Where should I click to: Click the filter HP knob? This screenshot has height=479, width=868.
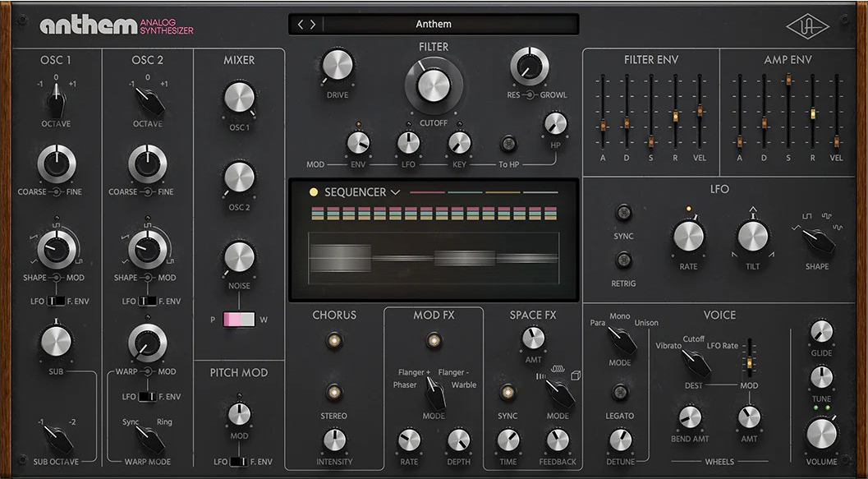pos(555,123)
